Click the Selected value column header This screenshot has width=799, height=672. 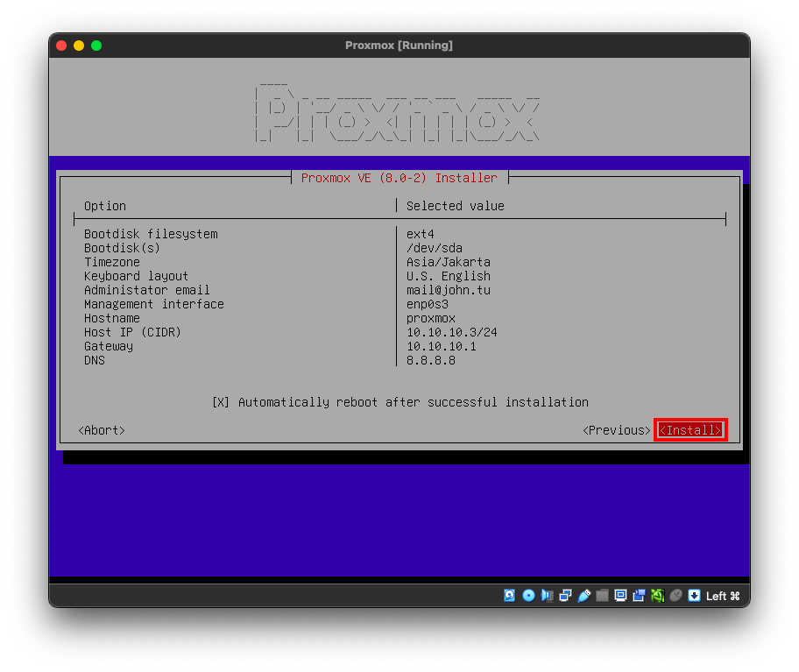pyautogui.click(x=455, y=206)
